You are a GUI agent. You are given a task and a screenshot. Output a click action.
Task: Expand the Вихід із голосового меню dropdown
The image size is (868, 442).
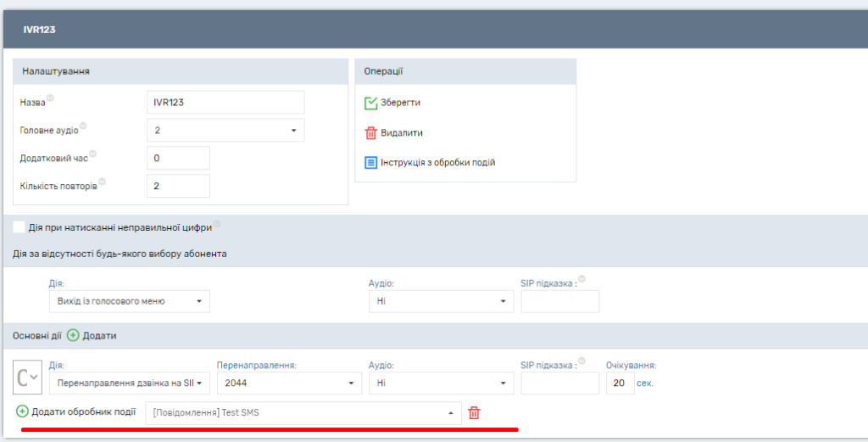pos(129,301)
